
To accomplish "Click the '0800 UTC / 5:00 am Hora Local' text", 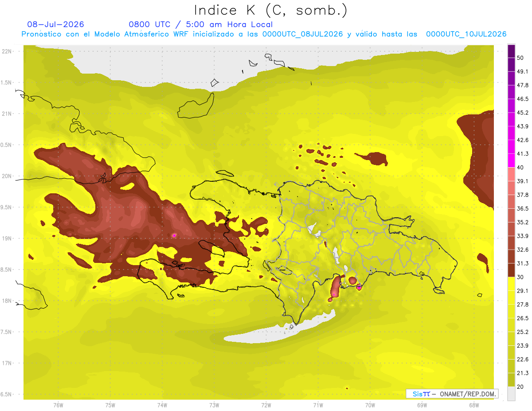I will click(200, 24).
